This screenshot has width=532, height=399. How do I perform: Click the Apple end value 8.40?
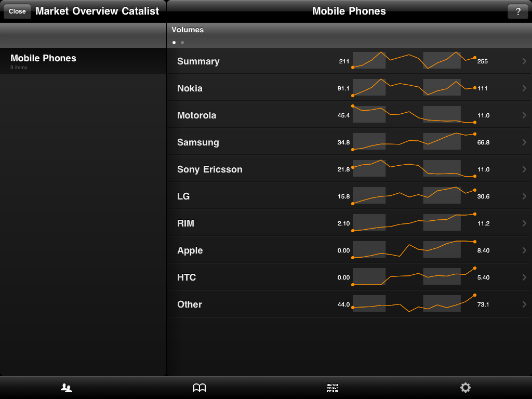point(483,250)
